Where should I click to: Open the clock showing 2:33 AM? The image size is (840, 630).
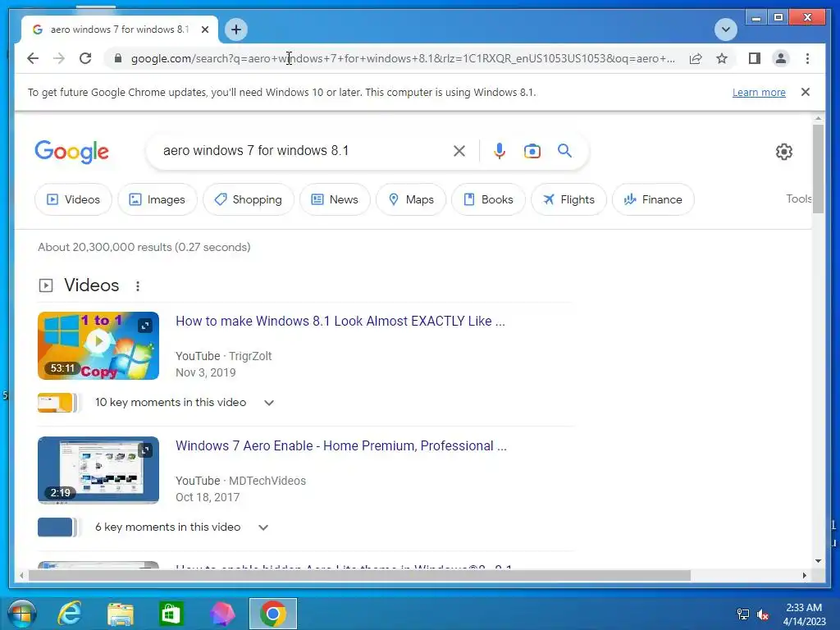click(x=804, y=614)
